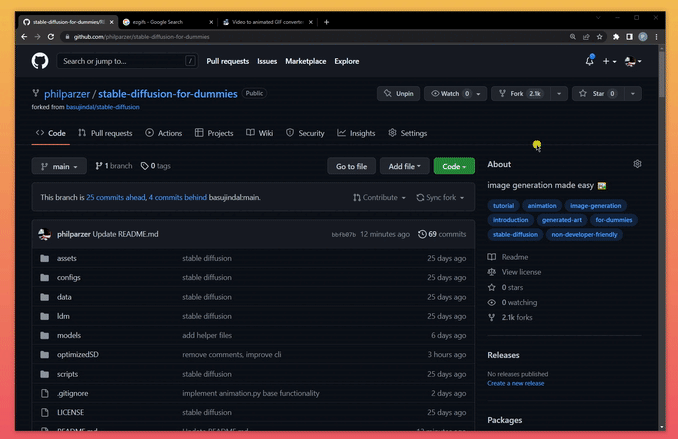
Task: Open the philparzer owner link
Action: pos(67,94)
